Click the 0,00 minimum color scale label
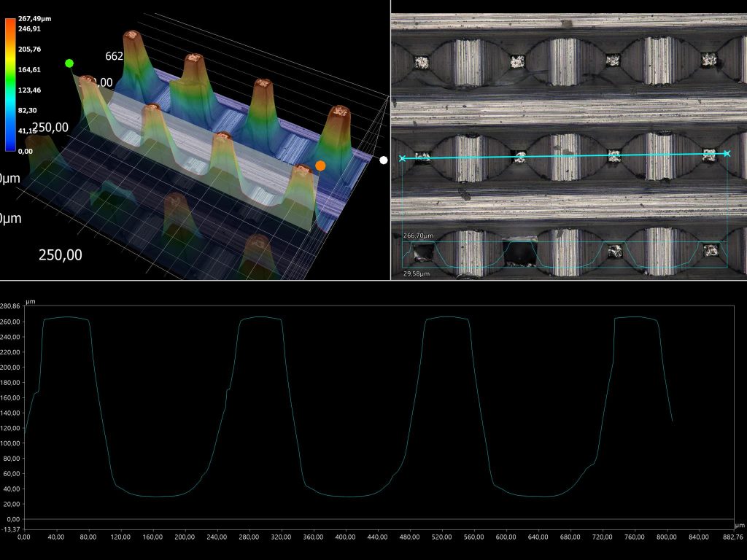The height and width of the screenshot is (560, 747). pyautogui.click(x=25, y=151)
